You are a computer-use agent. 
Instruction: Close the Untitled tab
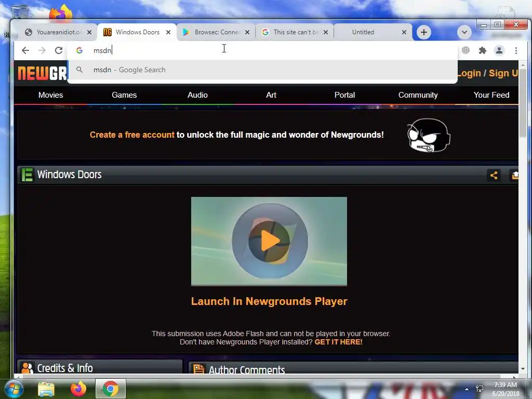click(404, 32)
